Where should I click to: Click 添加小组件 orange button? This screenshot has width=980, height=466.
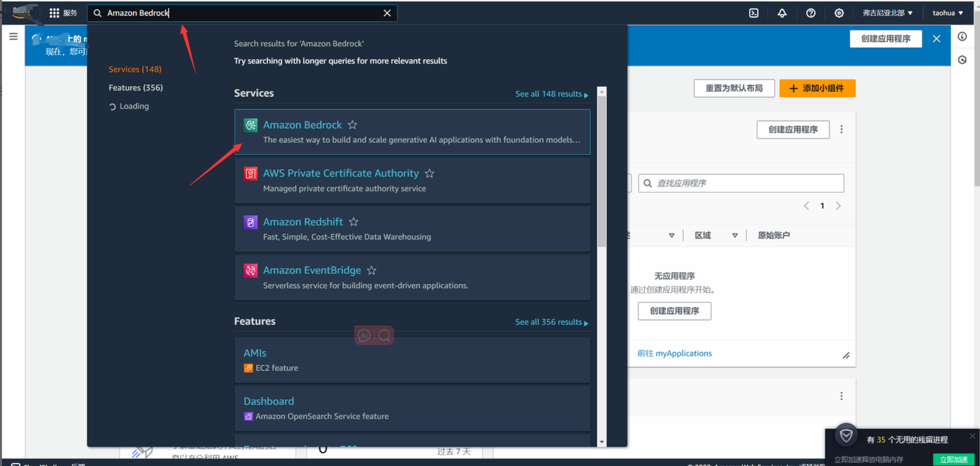point(817,88)
